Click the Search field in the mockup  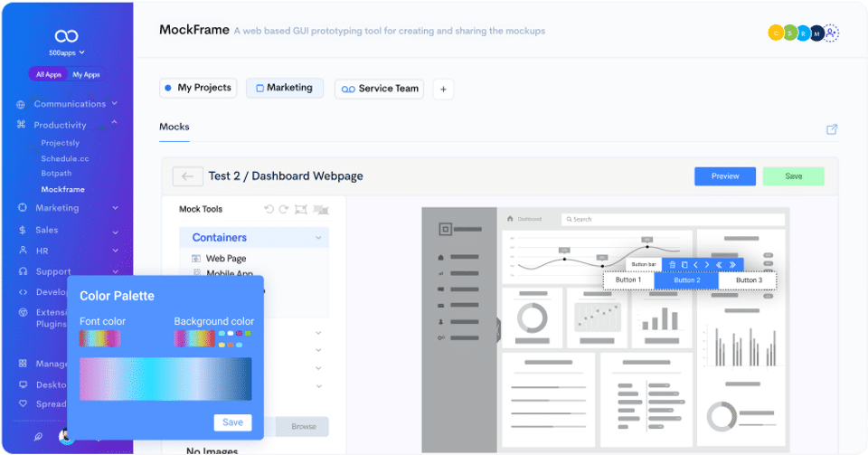pyautogui.click(x=673, y=219)
